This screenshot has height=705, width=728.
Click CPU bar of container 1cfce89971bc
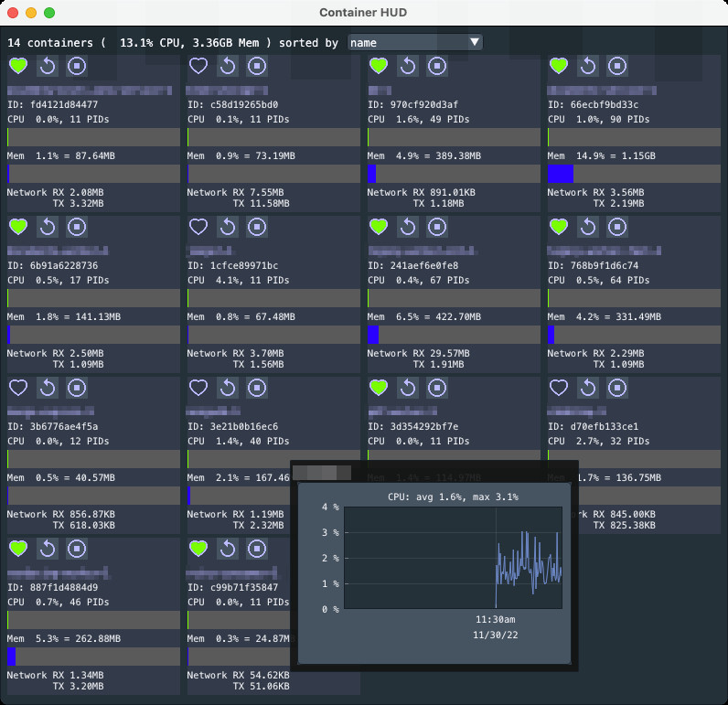tap(273, 298)
